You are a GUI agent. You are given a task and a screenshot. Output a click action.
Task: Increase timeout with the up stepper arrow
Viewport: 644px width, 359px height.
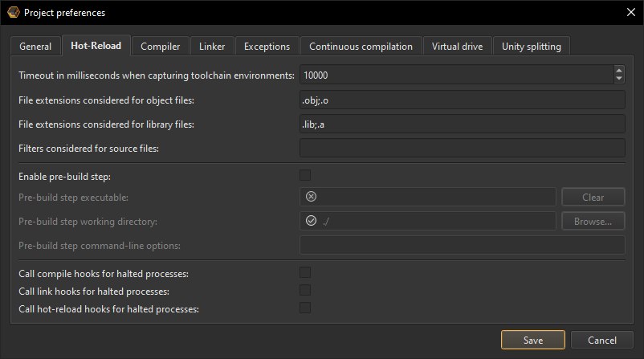619,71
